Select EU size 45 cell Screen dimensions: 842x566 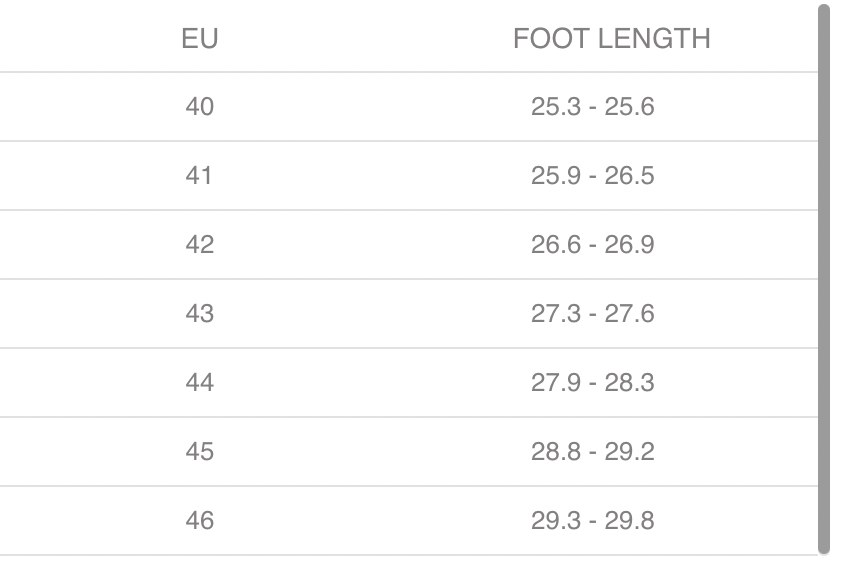pyautogui.click(x=200, y=452)
